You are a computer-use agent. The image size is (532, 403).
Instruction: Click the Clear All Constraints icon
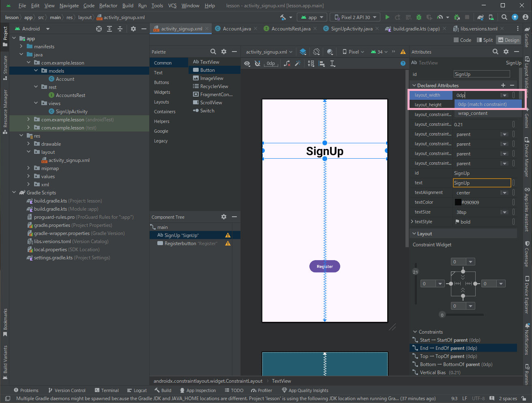click(x=287, y=63)
